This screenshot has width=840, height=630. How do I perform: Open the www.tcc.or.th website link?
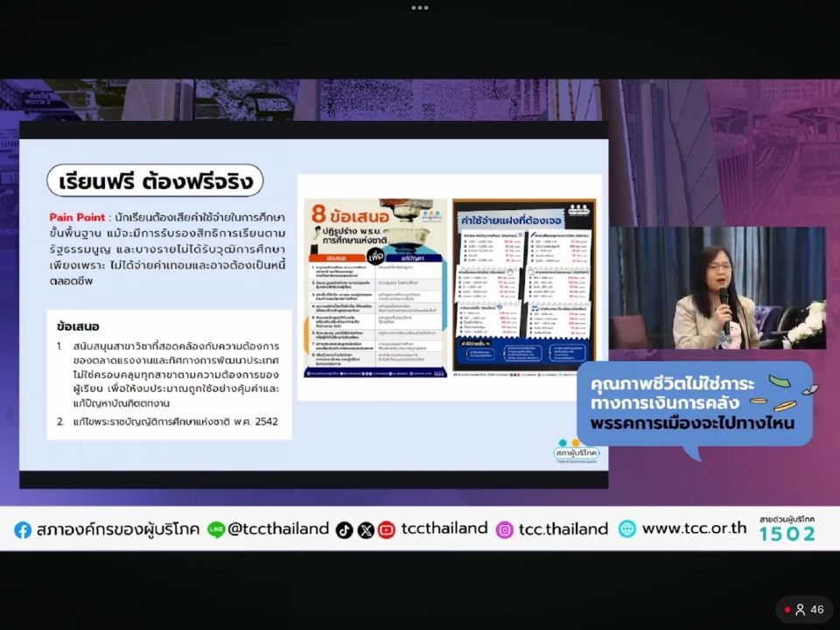(694, 528)
